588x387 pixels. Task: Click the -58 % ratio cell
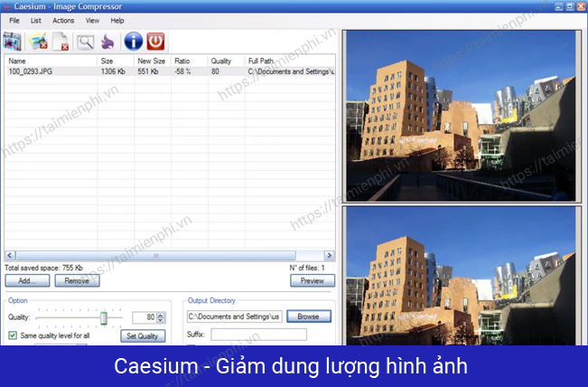point(182,71)
